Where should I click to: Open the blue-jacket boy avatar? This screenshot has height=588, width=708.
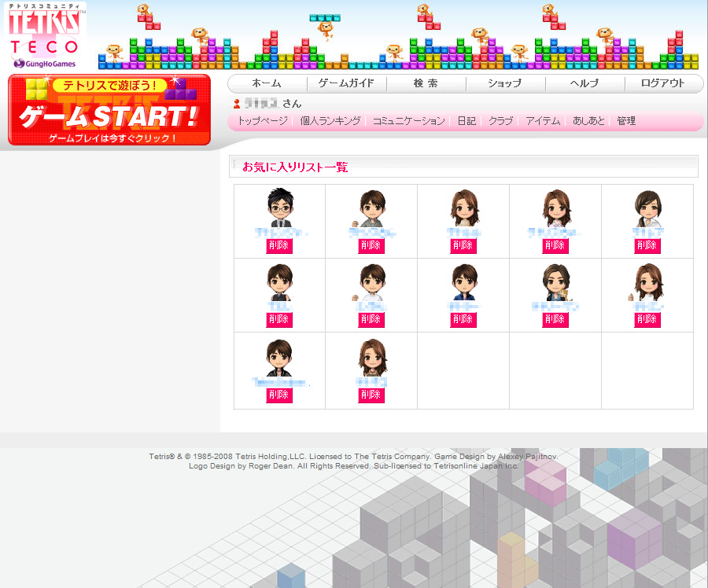pos(465,282)
